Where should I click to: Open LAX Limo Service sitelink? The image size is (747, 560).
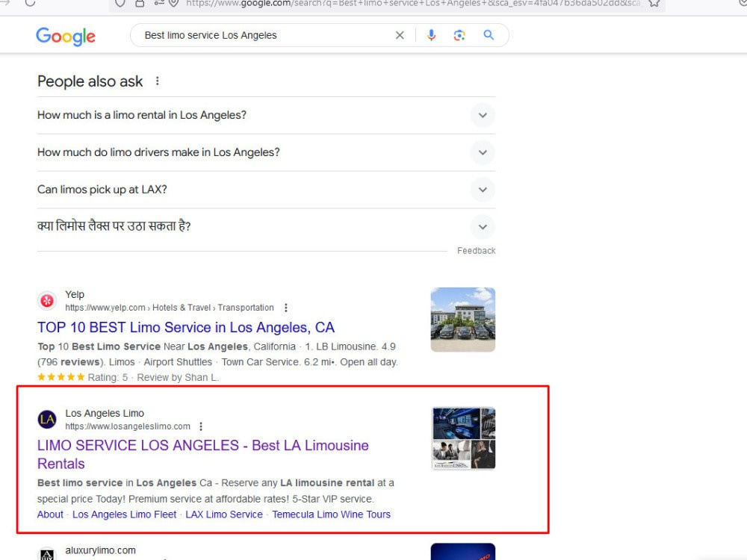click(224, 514)
